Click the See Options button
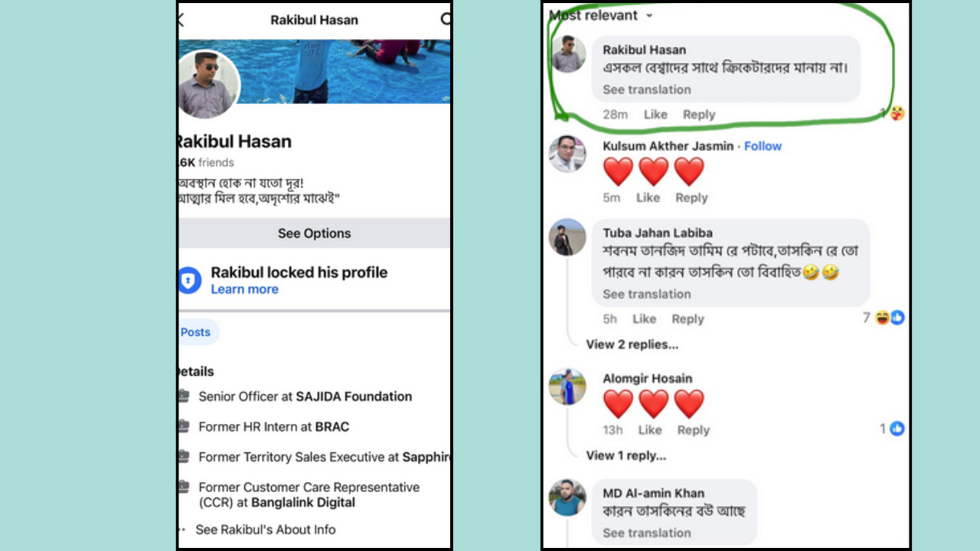Screen dimensions: 980x551 tap(314, 233)
